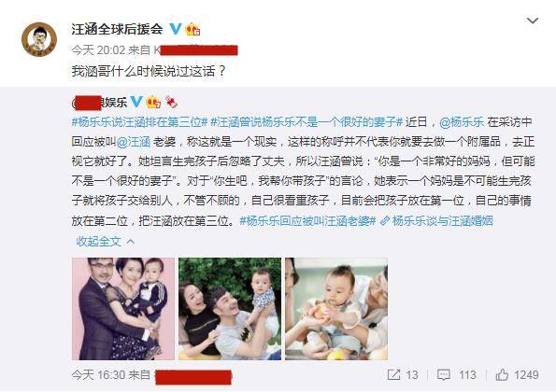Click the membership crown badge beside 汪涵全球后援会
This screenshot has height=392, width=556.
click(x=192, y=29)
